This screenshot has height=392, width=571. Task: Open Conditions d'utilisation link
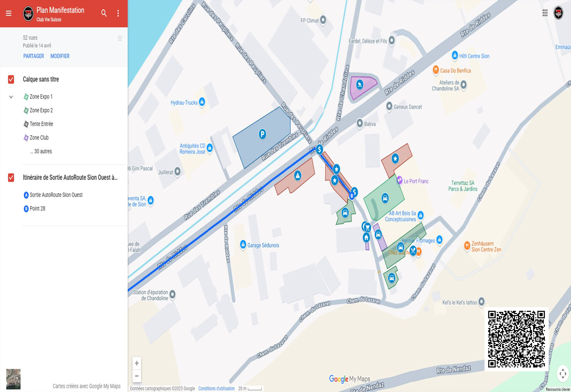coord(216,389)
